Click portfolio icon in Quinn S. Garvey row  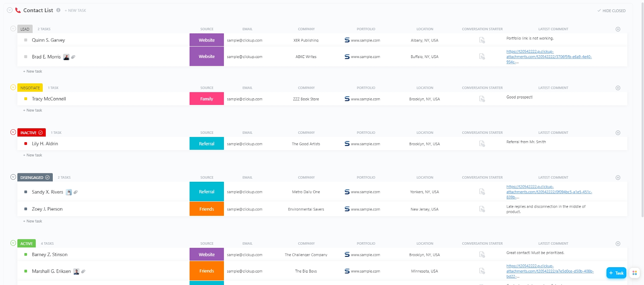[347, 40]
